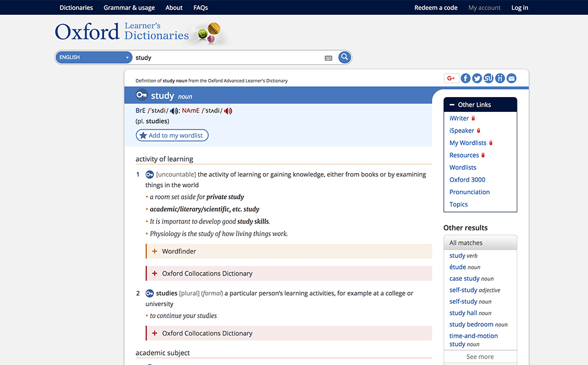Open the Grammar & usage menu
Viewport: 588px width, 365px height.
coord(129,8)
